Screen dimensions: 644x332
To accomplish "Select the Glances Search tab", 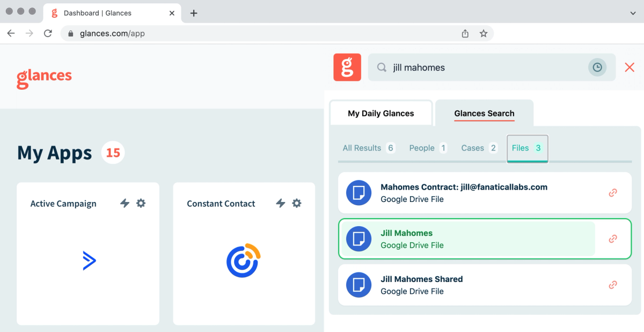I will tap(484, 113).
